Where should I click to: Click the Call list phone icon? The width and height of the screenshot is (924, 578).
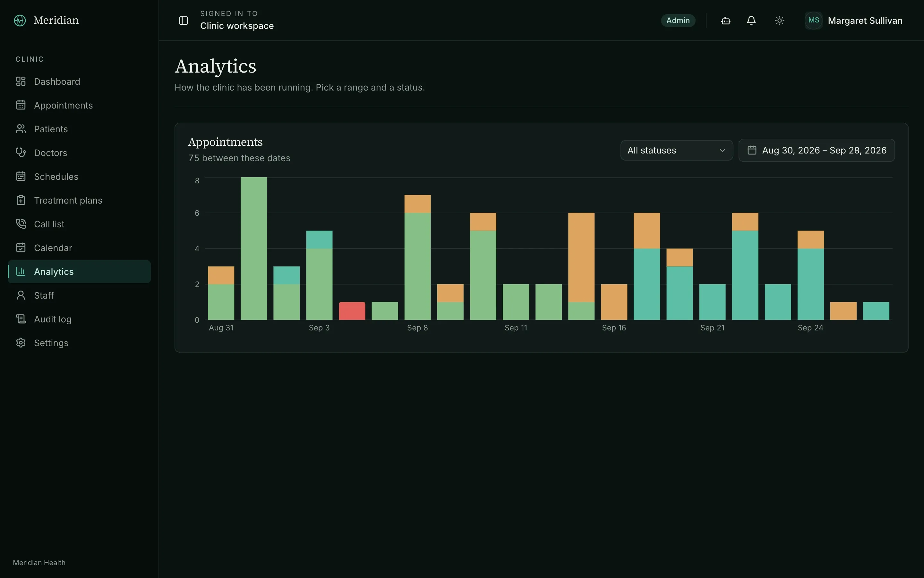21,224
